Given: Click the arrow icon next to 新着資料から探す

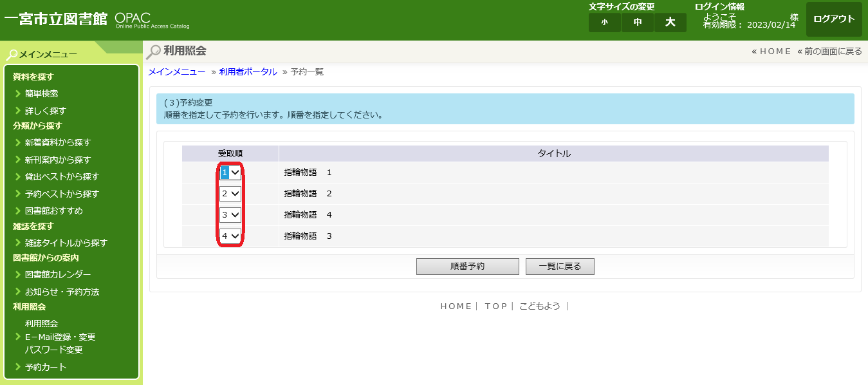Looking at the screenshot, I should pyautogui.click(x=18, y=142).
